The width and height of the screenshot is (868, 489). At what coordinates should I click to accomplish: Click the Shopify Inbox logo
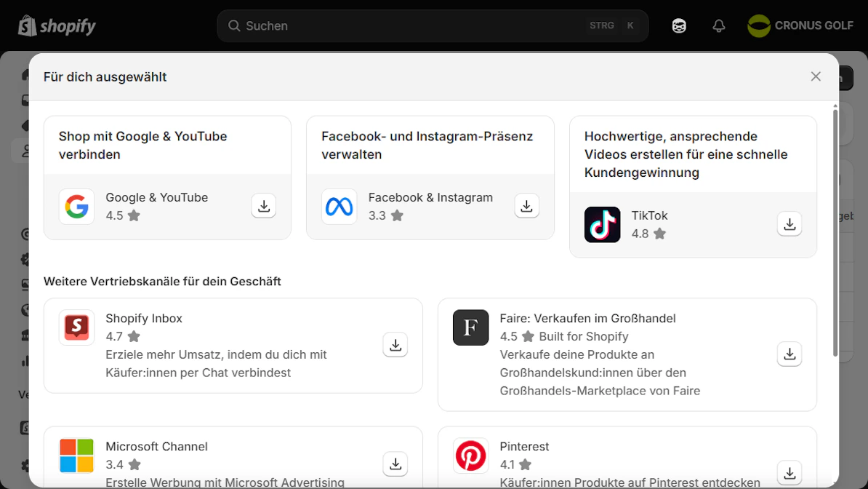tap(76, 327)
